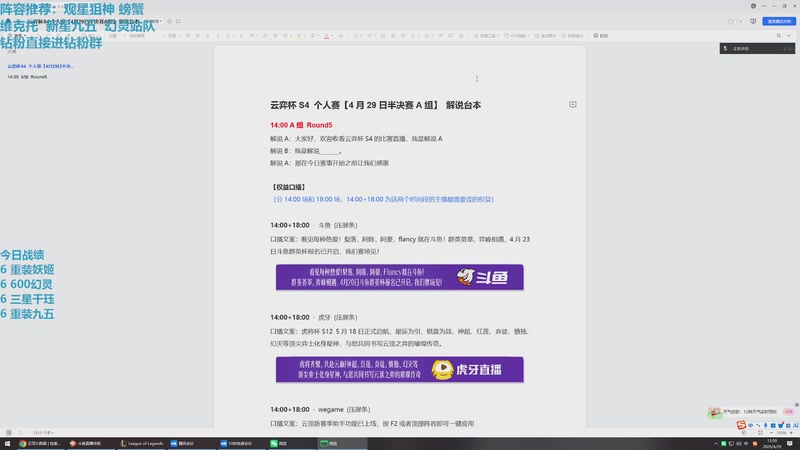
Task: Click the add comment icon beside the title
Action: [572, 104]
